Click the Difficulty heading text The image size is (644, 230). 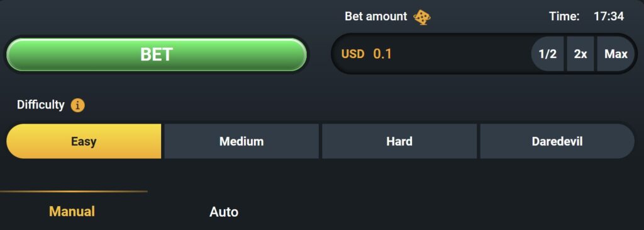coord(41,105)
